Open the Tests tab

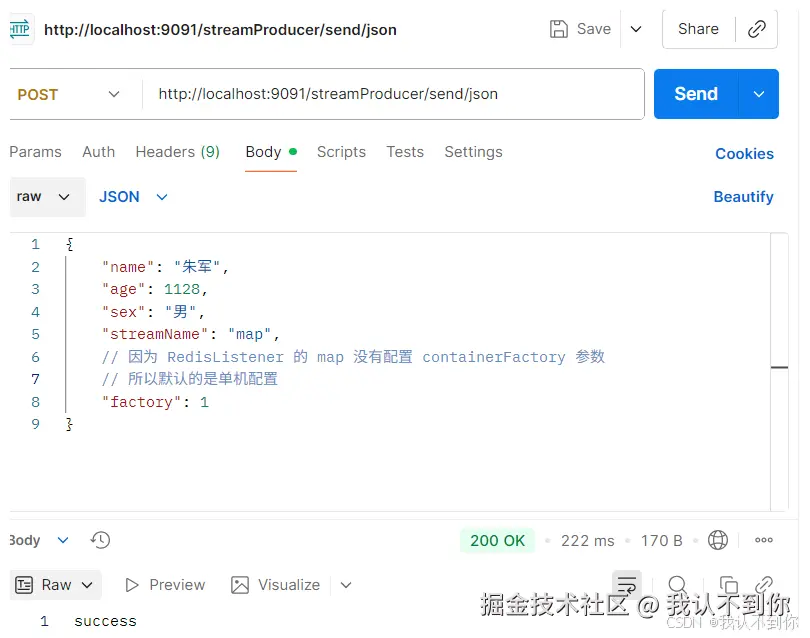[x=405, y=152]
